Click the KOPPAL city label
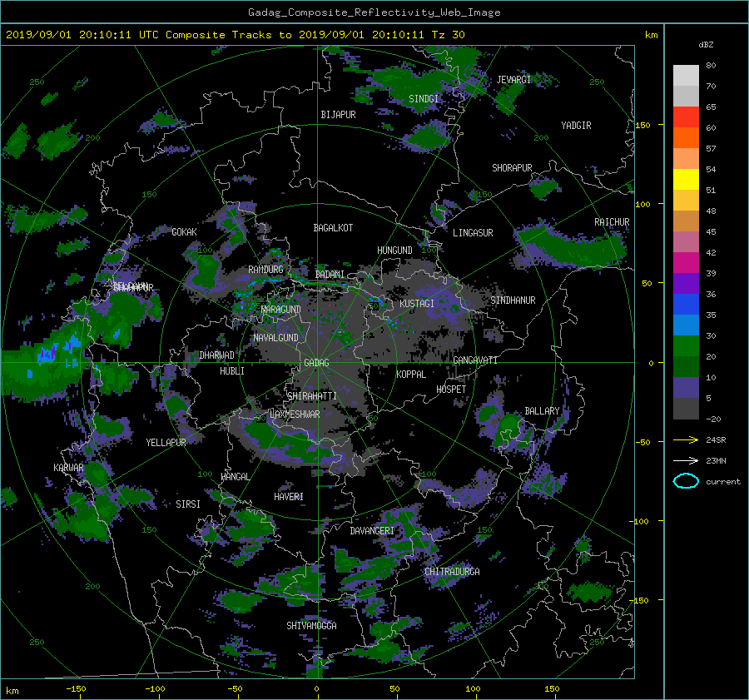749x700 pixels. click(x=411, y=375)
